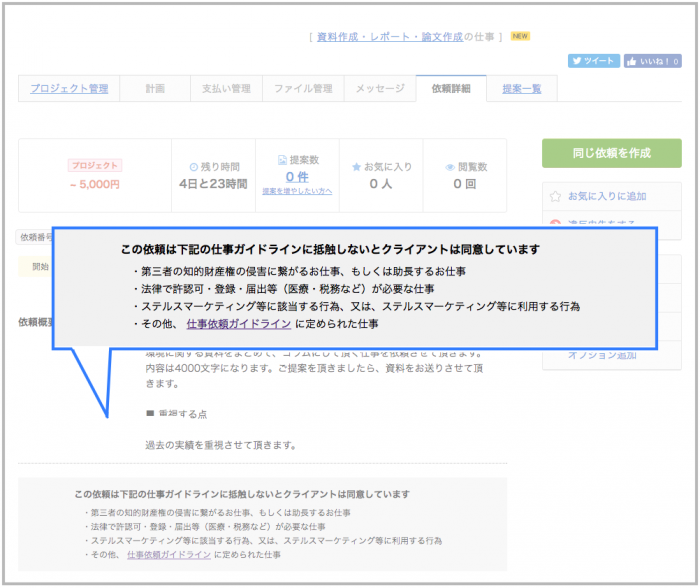Click the ツイート (Tweet) button
This screenshot has width=700, height=588.
pos(594,61)
